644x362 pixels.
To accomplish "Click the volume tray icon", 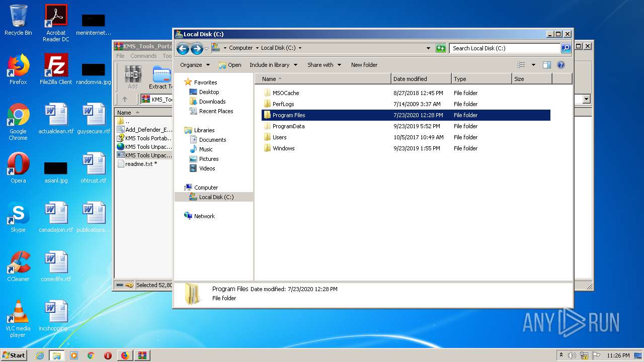I will coord(572,355).
